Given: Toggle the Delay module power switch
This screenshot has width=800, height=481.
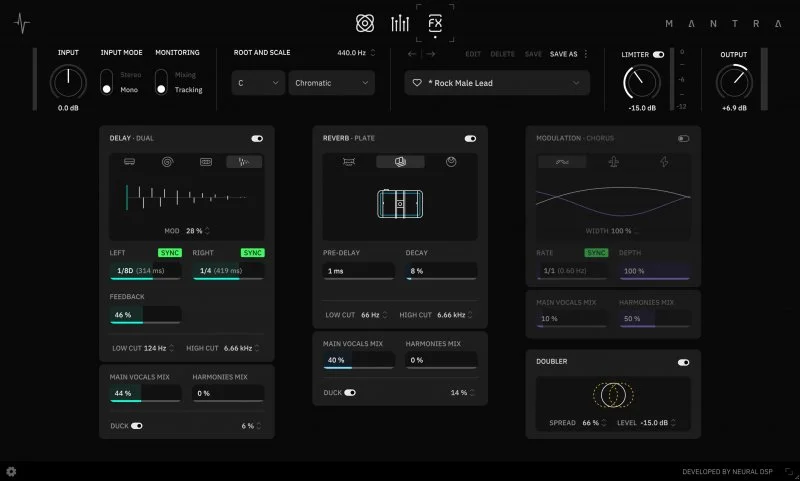Looking at the screenshot, I should (257, 138).
